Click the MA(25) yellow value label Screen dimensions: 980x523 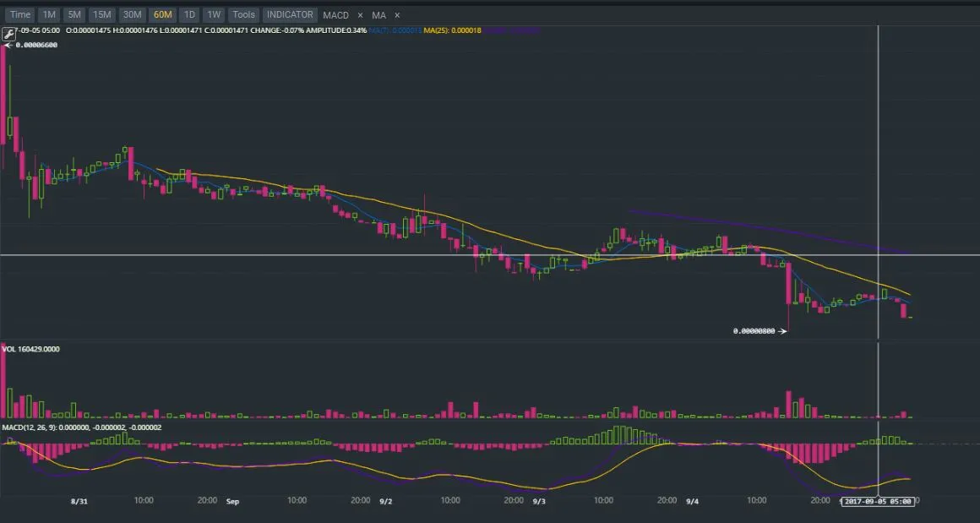453,30
